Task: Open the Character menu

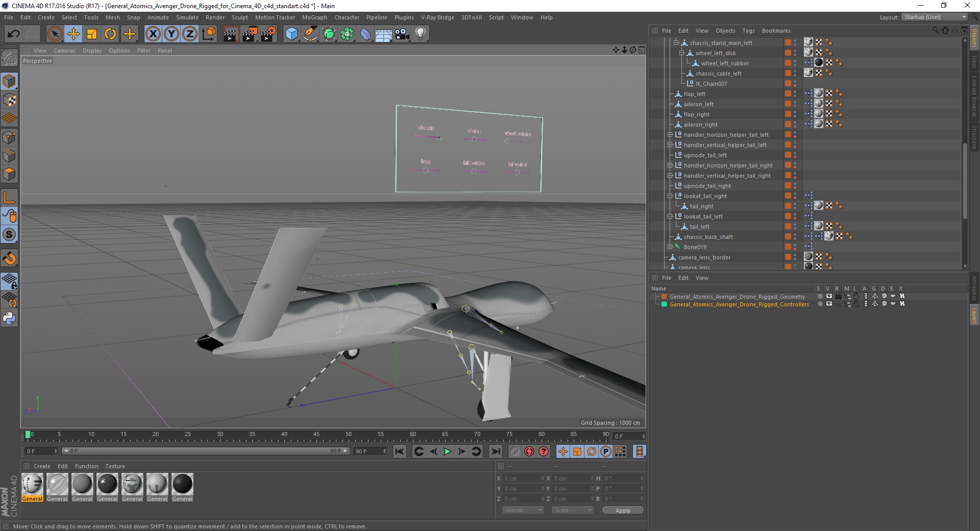Action: click(x=347, y=17)
